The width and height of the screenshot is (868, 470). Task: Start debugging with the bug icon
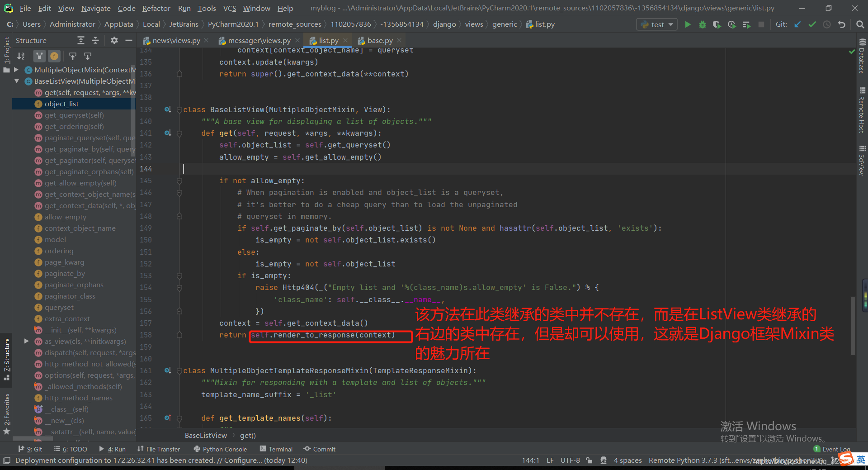[702, 24]
